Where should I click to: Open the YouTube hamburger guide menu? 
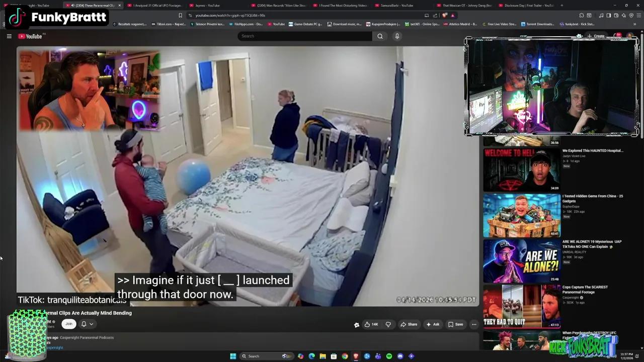tap(9, 36)
